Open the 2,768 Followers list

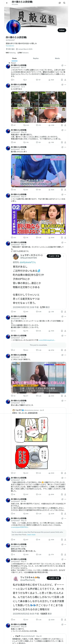[x=23, y=52]
